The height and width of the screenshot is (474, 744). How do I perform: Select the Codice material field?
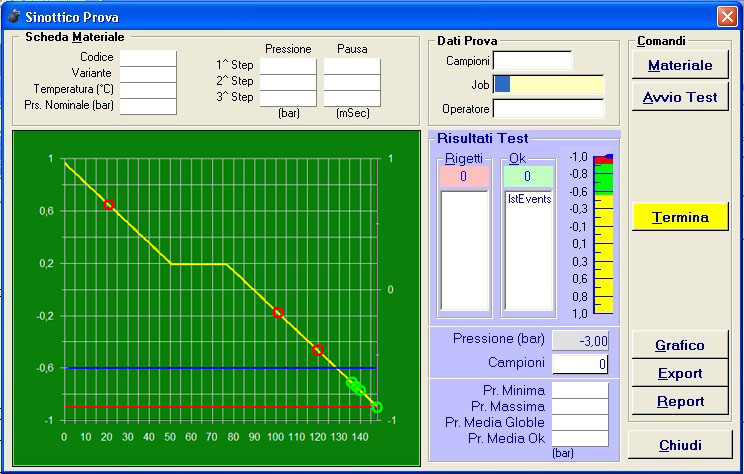click(147, 58)
